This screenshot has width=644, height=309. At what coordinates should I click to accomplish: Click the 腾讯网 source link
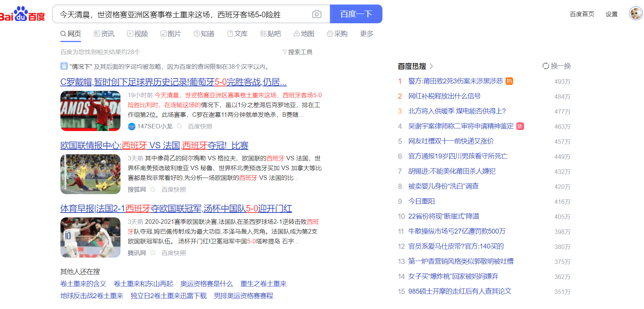point(137,253)
